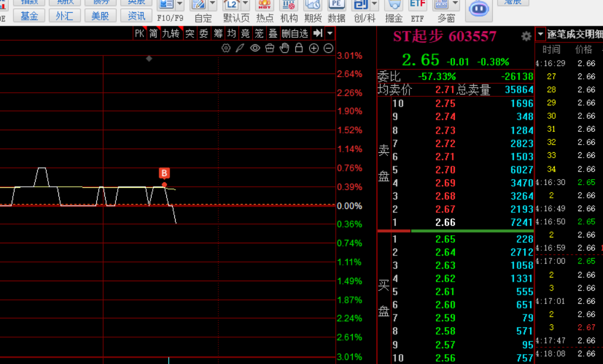Open the 热点 hot topics icon
The height and width of the screenshot is (364, 603).
(x=265, y=5)
